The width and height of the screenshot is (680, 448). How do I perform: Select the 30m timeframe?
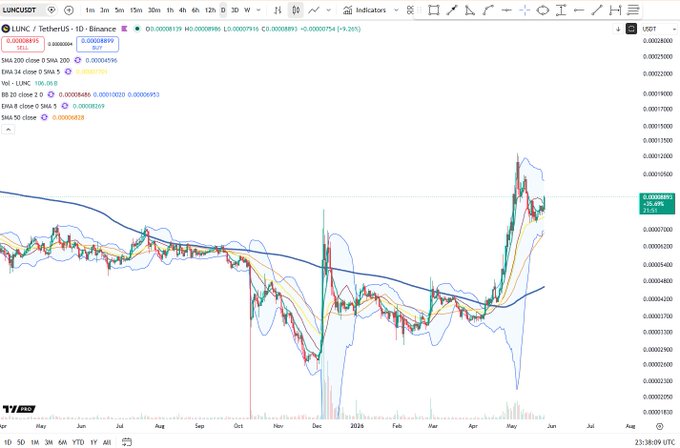point(154,10)
